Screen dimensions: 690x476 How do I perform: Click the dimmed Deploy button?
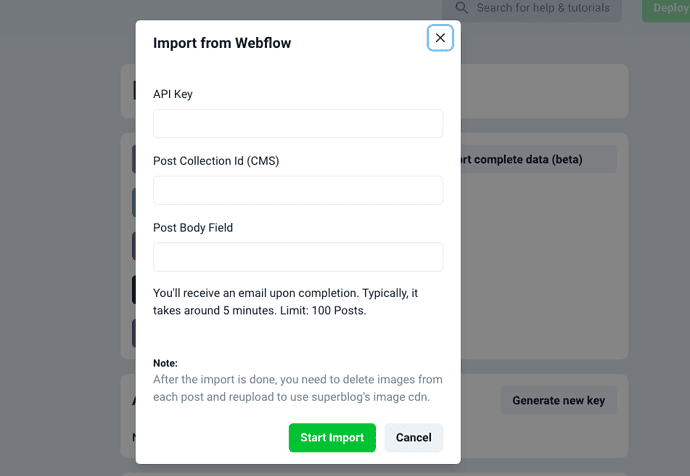pos(668,8)
